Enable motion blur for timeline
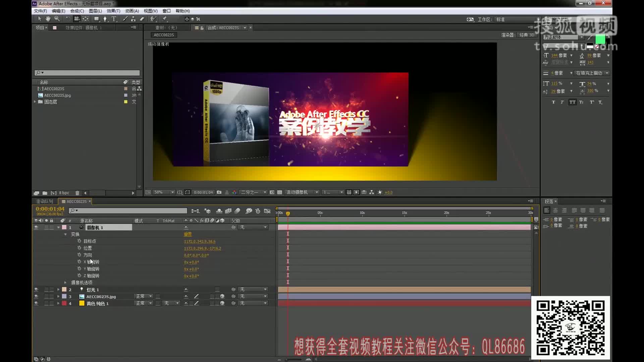This screenshot has height=362, width=644. [237, 211]
